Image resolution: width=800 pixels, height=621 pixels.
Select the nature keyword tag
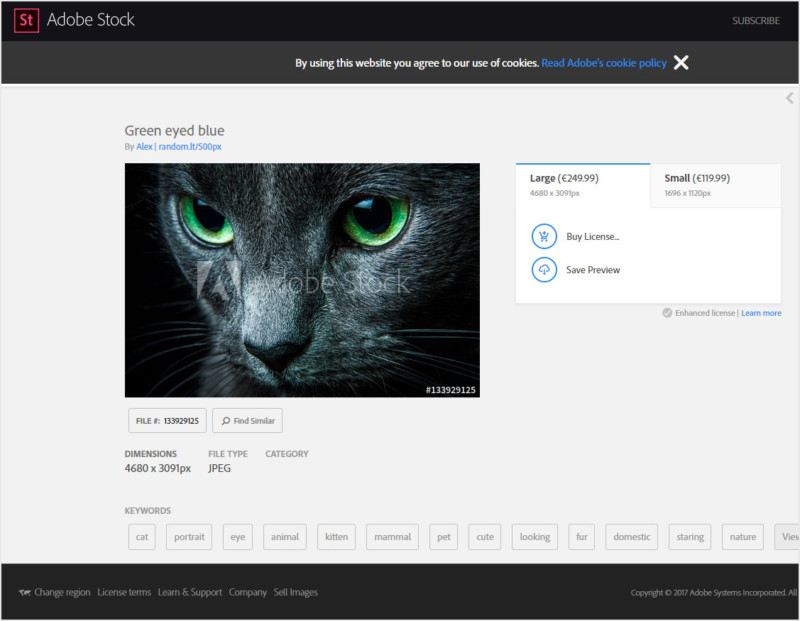click(x=743, y=537)
